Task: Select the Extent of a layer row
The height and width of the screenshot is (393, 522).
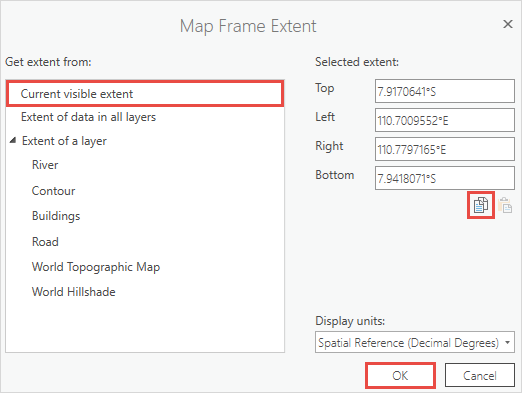Action: (x=145, y=141)
